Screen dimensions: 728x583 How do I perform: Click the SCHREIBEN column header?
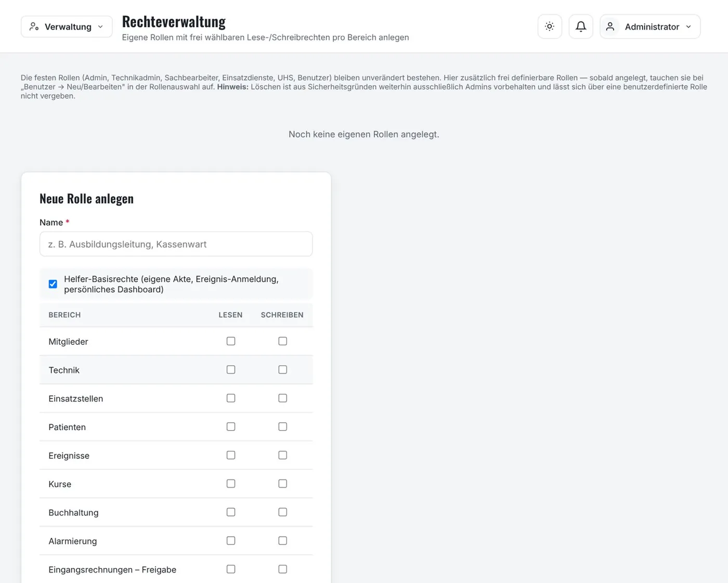[x=282, y=315]
